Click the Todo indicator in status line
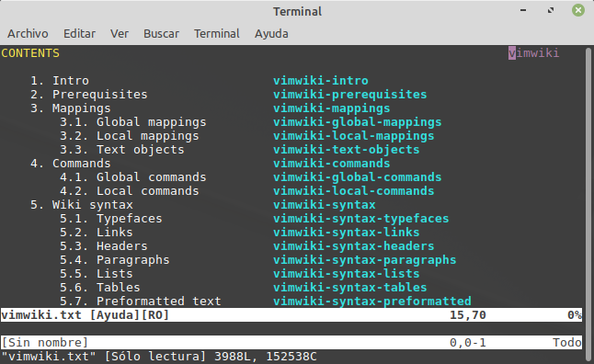 [x=567, y=343]
